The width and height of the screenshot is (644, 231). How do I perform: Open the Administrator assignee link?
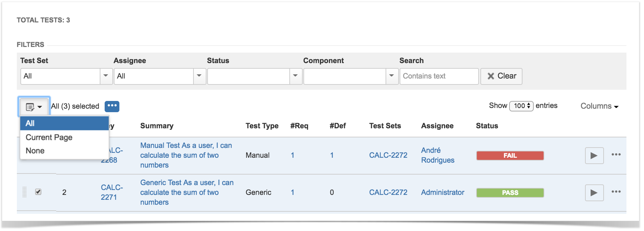click(443, 192)
